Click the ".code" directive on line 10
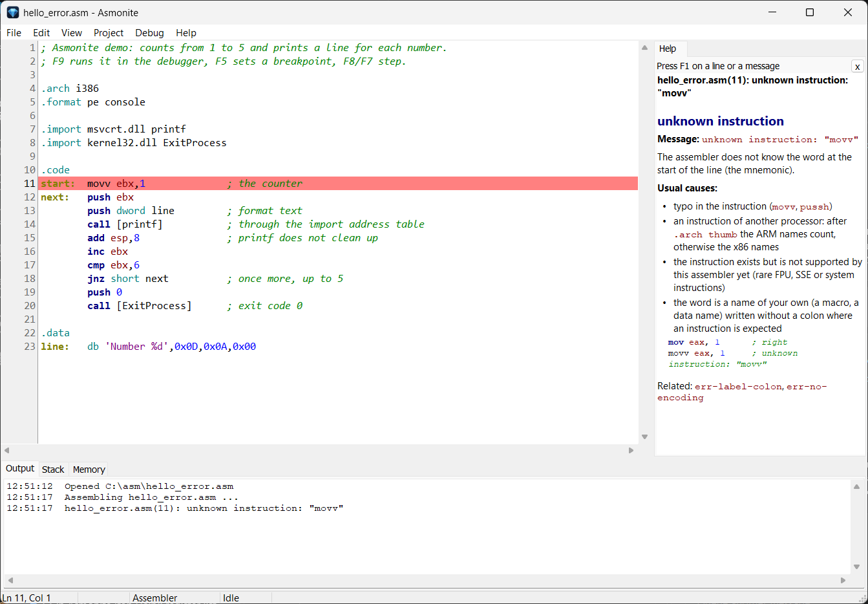Viewport: 868px width, 604px height. (56, 170)
